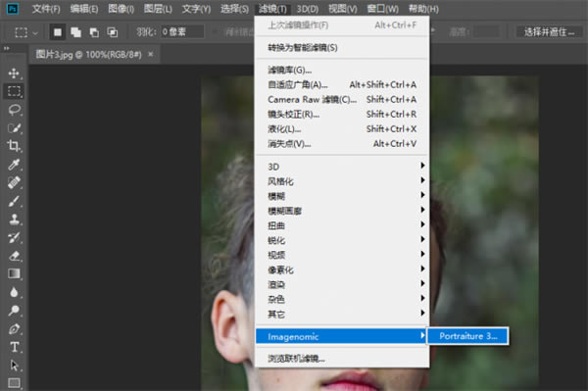588x391 pixels.
Task: Select the Eraser tool
Action: pos(15,256)
